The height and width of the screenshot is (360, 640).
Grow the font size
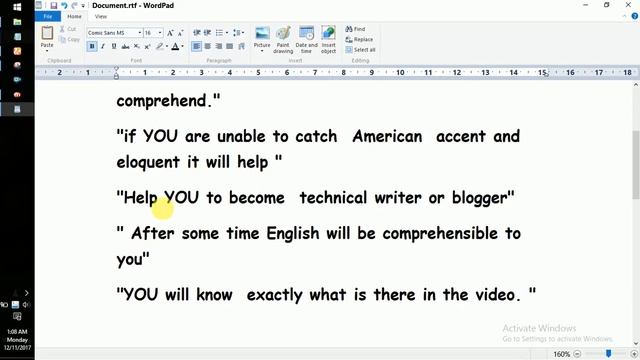pyautogui.click(x=170, y=33)
